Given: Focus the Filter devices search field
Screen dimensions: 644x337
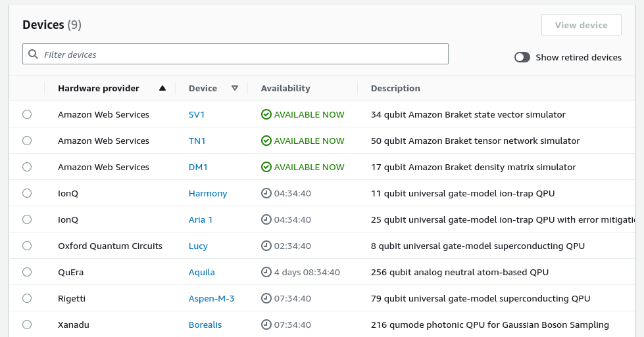Looking at the screenshot, I should pyautogui.click(x=235, y=54).
